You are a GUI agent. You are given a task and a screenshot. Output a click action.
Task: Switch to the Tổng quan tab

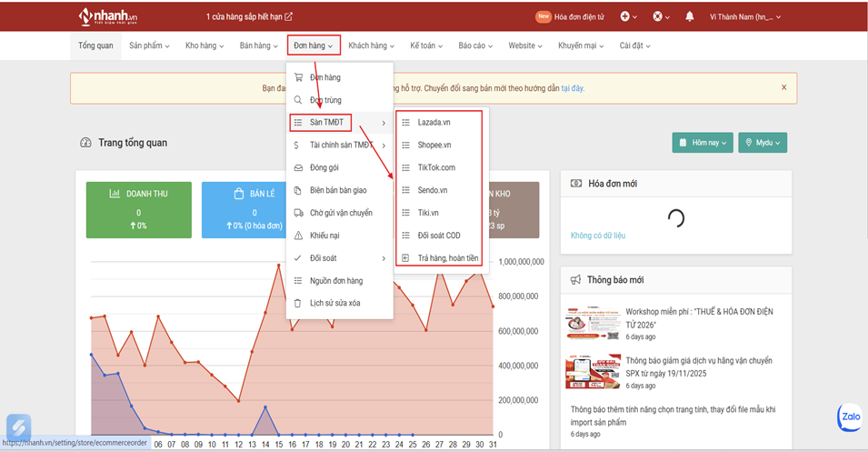point(95,45)
